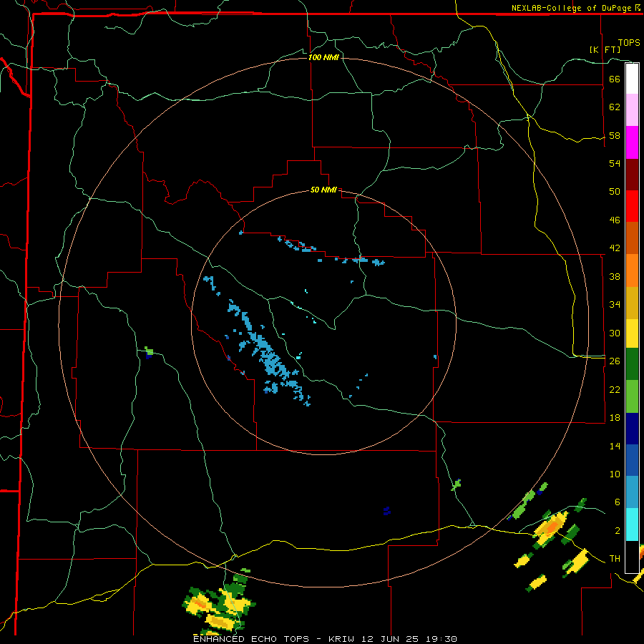The width and height of the screenshot is (644, 644).
Task: Select the 22 value on the legend scale
Action: [x=615, y=389]
